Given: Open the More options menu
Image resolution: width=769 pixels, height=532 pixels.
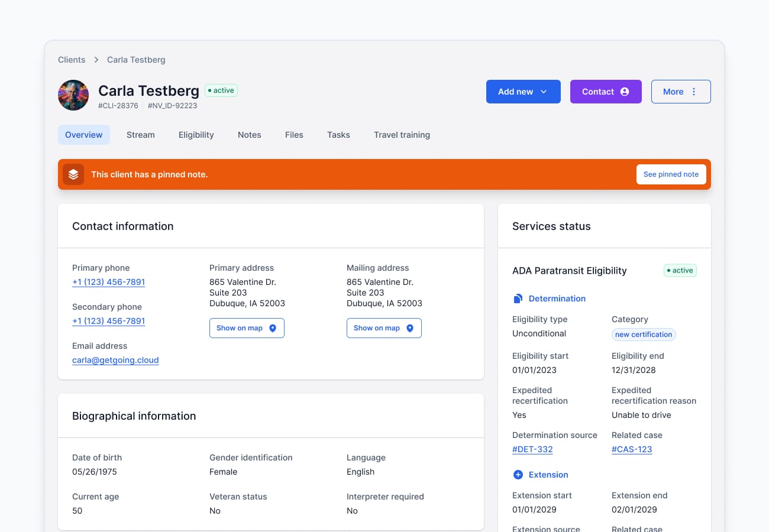Looking at the screenshot, I should click(681, 92).
